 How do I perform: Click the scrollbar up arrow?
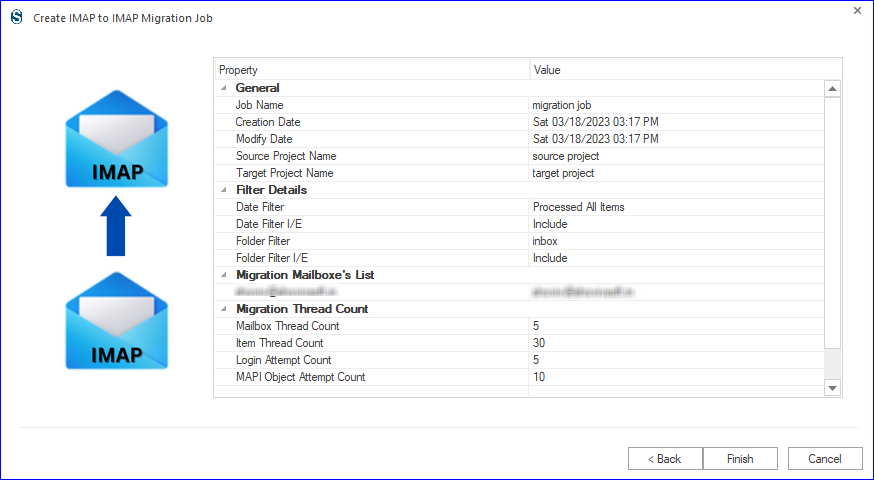tap(832, 89)
